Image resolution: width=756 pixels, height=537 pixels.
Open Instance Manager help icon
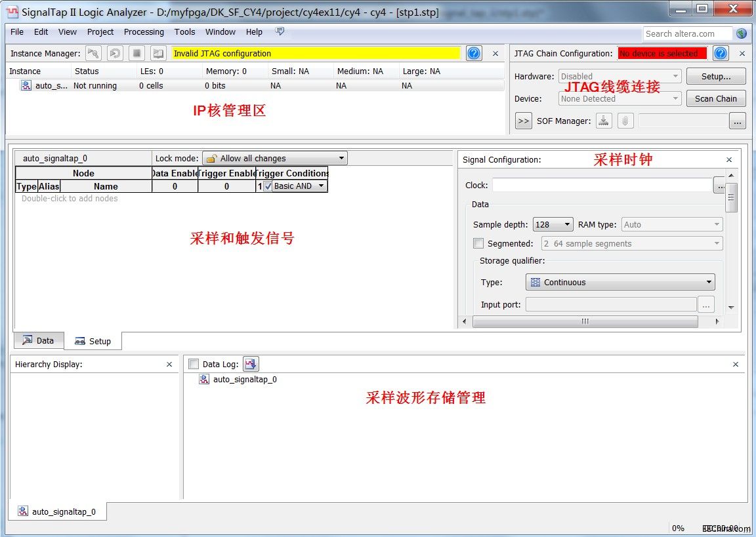pyautogui.click(x=474, y=54)
